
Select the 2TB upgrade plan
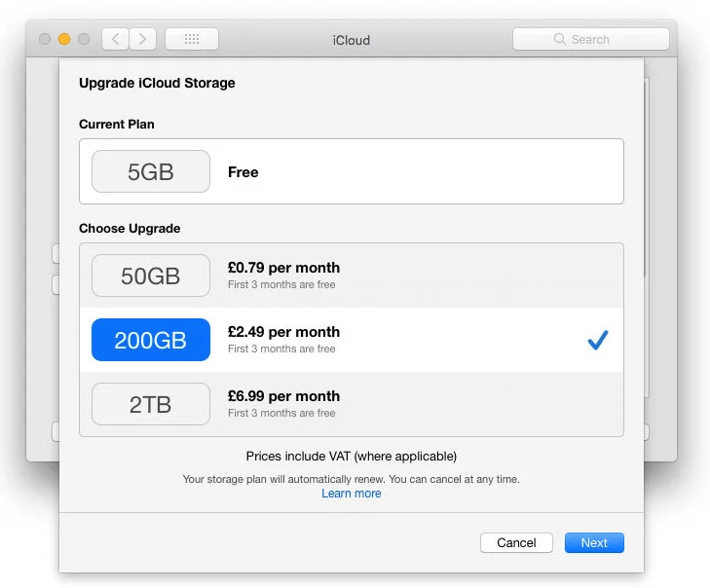352,404
